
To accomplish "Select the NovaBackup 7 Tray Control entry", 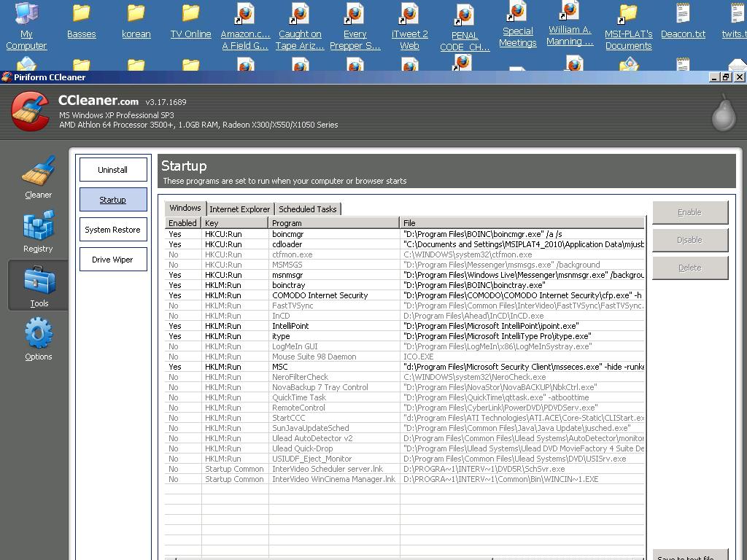I will [404, 387].
